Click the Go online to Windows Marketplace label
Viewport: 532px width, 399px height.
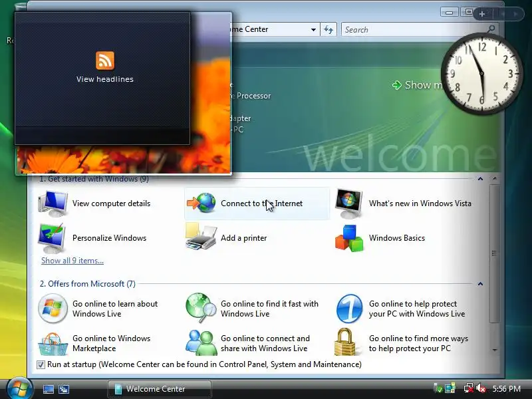[x=111, y=343]
